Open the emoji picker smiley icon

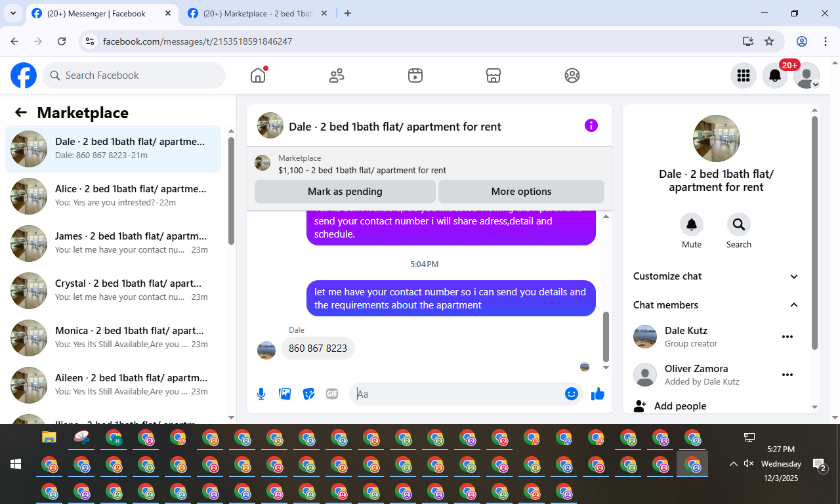click(x=572, y=394)
